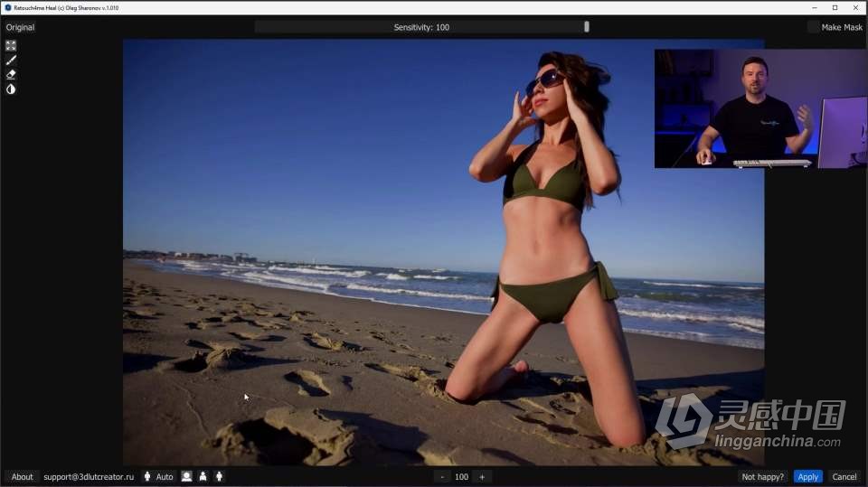868x487 pixels.
Task: Select the full-body mode icon
Action: click(x=219, y=476)
